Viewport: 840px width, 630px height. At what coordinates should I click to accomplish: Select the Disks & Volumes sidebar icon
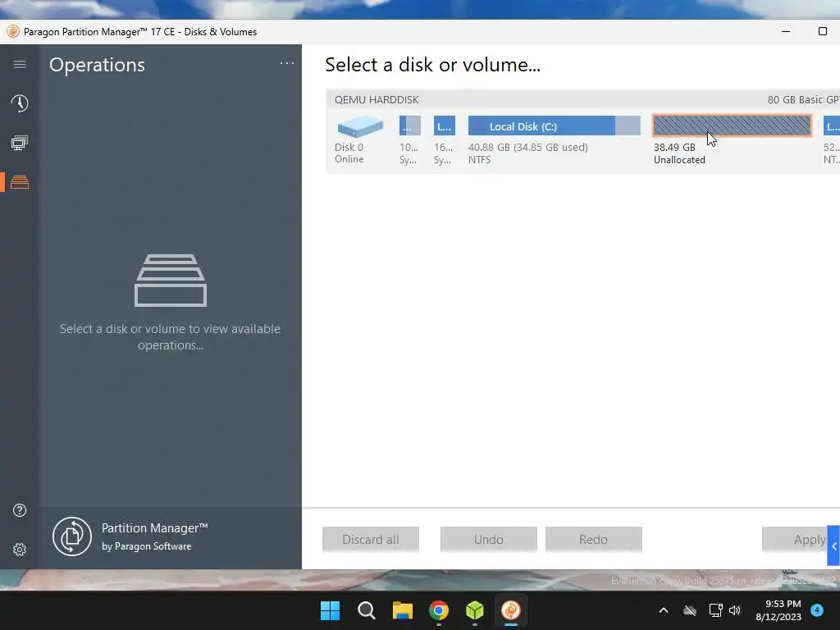coord(20,182)
